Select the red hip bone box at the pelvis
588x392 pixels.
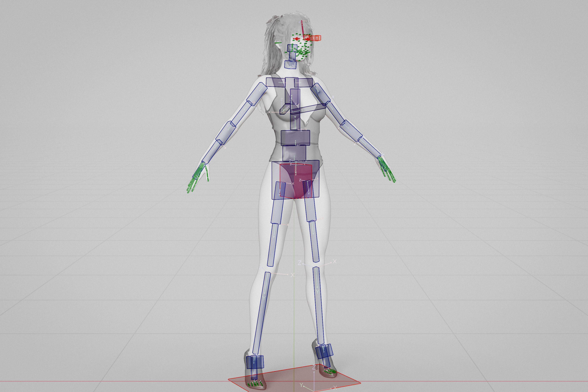coord(296,181)
